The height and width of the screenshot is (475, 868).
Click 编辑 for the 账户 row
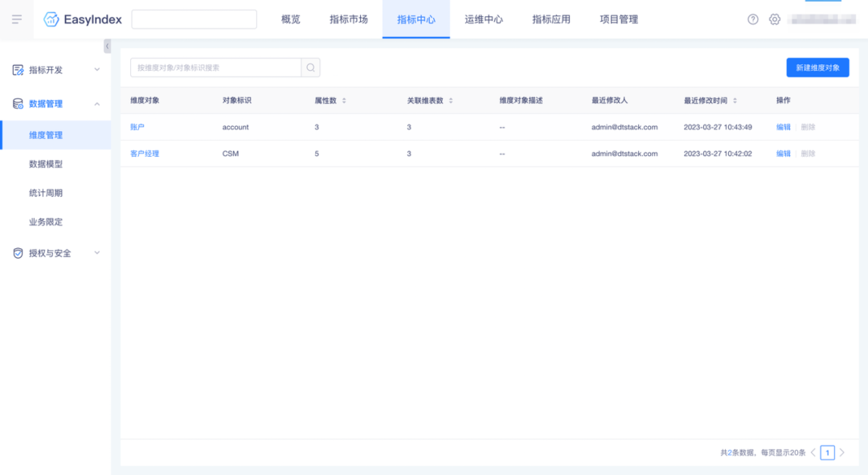coord(783,127)
